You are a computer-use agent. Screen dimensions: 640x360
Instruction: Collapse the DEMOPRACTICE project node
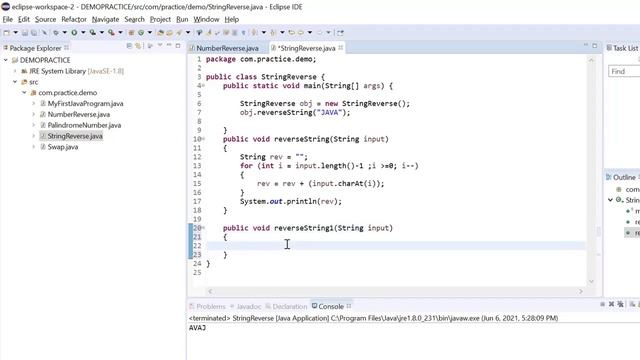pos(6,60)
